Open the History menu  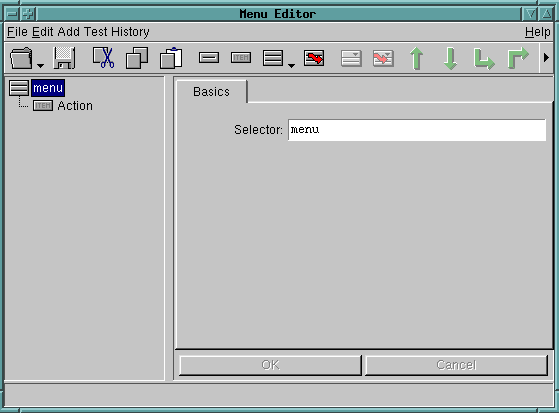pyautogui.click(x=130, y=32)
